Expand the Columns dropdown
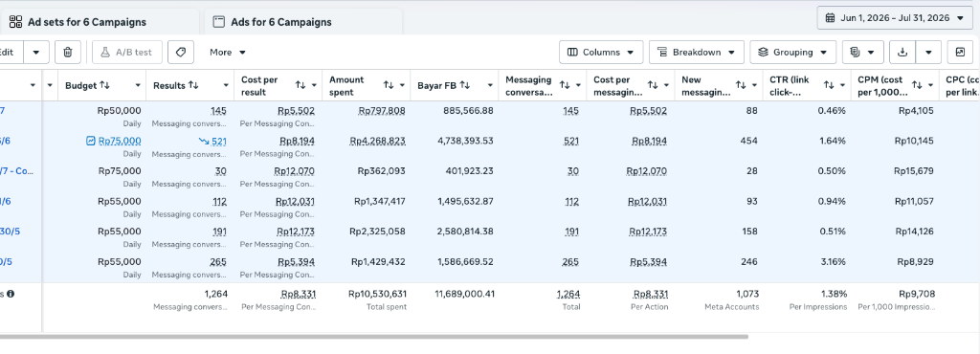 pos(601,53)
